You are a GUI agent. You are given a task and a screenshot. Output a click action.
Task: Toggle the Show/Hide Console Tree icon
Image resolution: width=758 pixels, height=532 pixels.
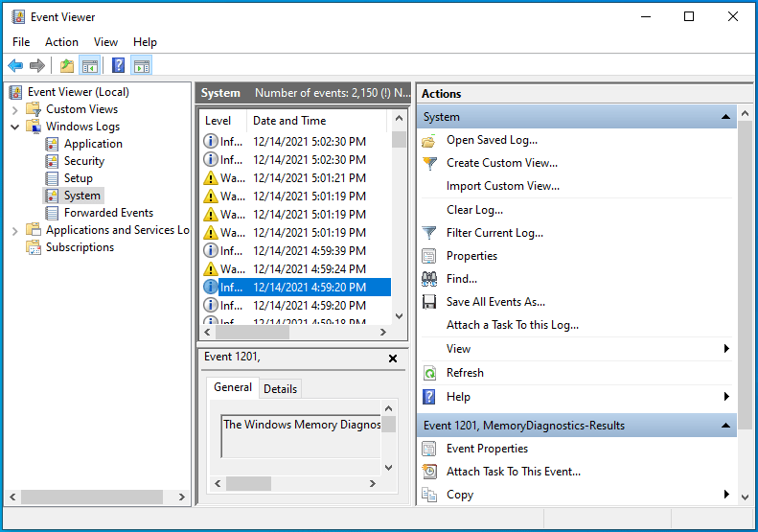tap(90, 65)
